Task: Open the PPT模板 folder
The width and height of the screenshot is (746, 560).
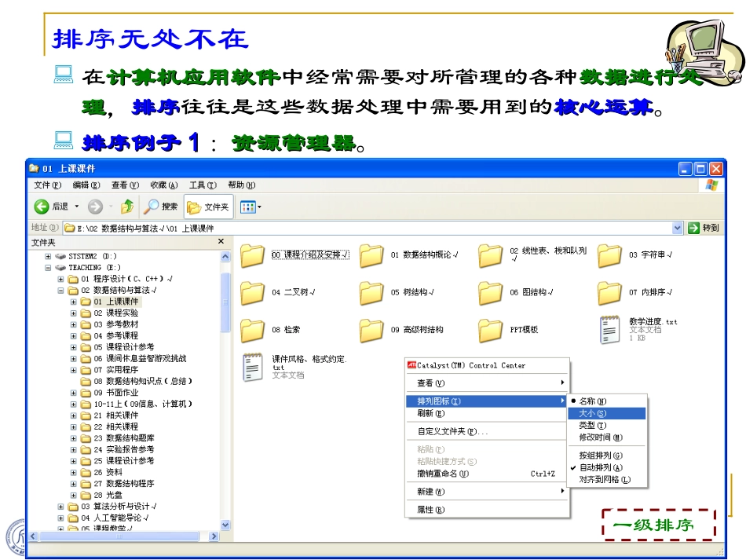Action: tap(490, 330)
